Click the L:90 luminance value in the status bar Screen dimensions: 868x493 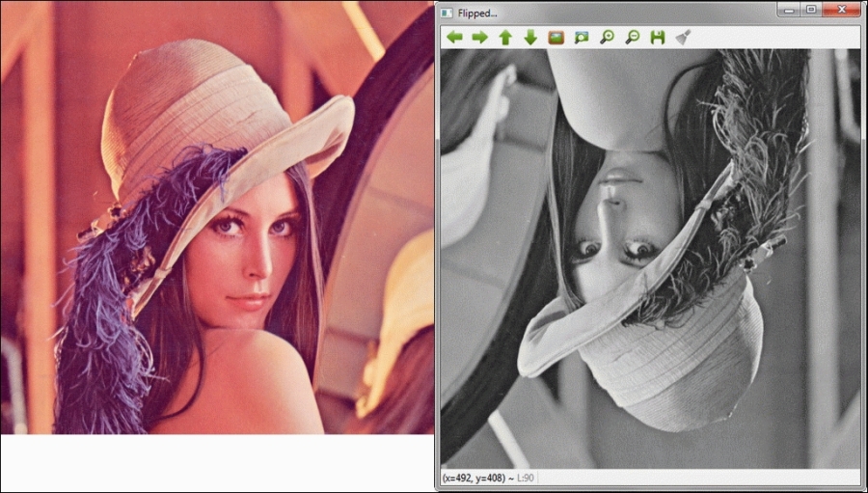point(526,478)
